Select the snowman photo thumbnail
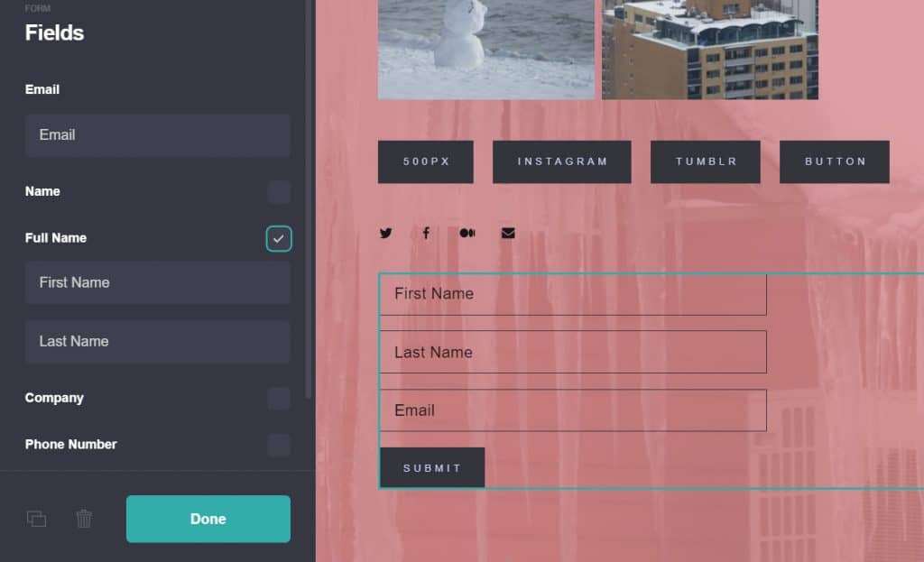This screenshot has height=562, width=924. click(x=486, y=50)
